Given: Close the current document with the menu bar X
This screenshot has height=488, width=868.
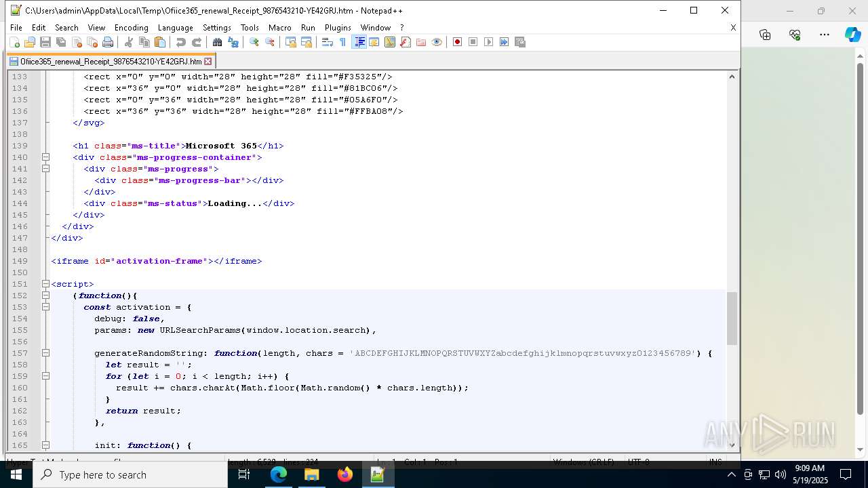Looking at the screenshot, I should 733,28.
